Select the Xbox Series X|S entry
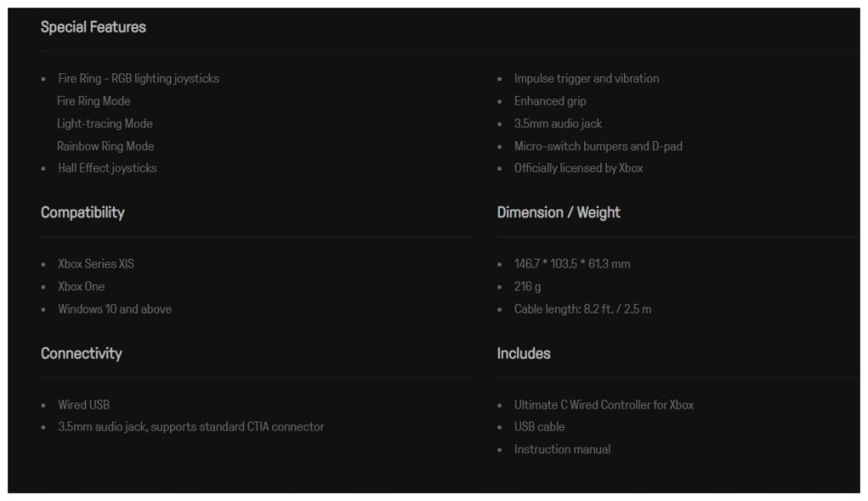The height and width of the screenshot is (501, 868). click(96, 264)
